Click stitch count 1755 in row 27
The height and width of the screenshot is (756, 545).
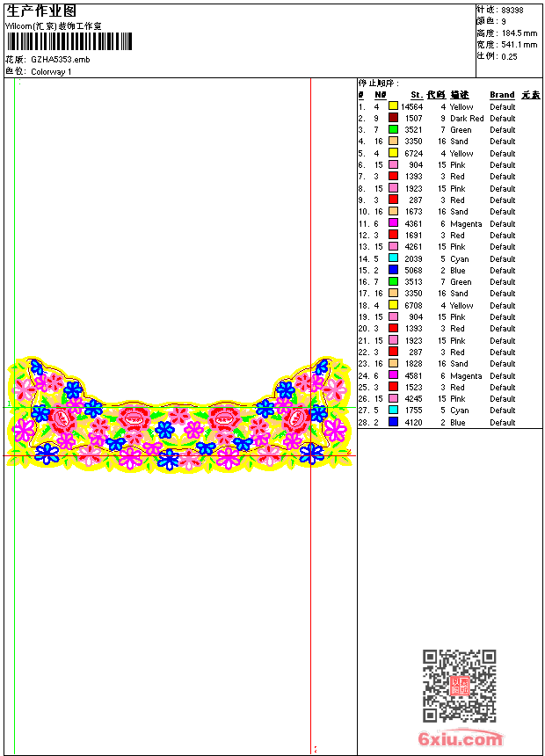[414, 411]
